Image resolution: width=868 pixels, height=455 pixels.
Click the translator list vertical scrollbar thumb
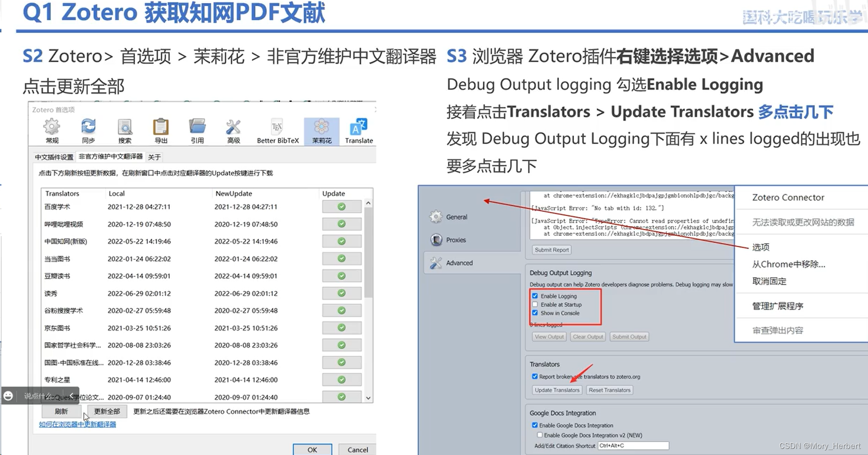368,253
